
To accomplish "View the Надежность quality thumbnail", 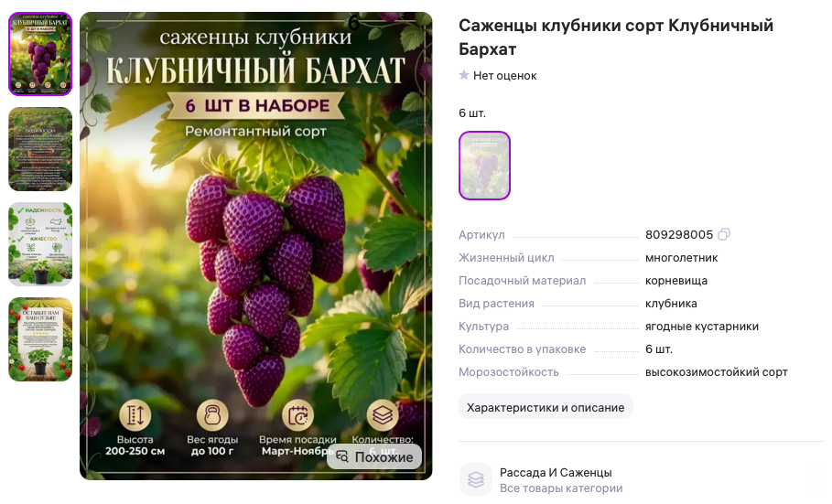I will tap(40, 244).
